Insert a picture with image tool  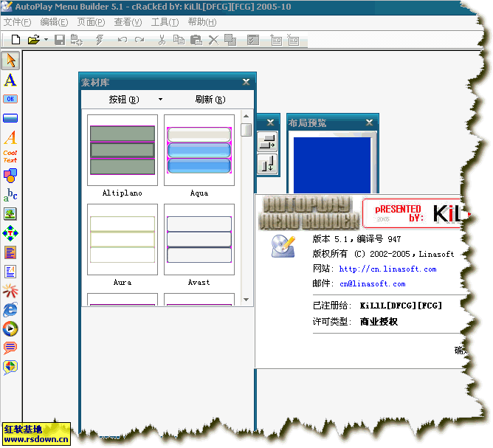10,214
